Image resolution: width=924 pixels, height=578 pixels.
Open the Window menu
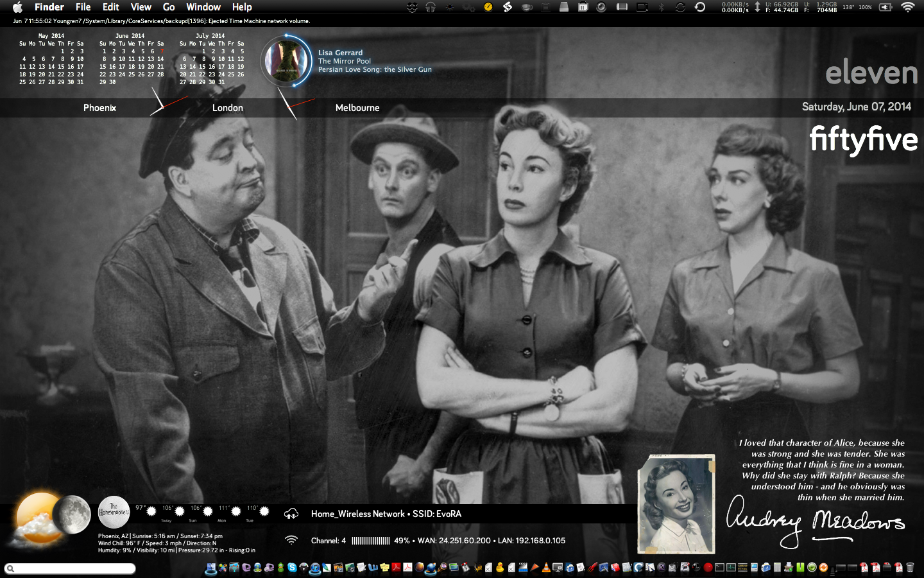[x=203, y=7]
